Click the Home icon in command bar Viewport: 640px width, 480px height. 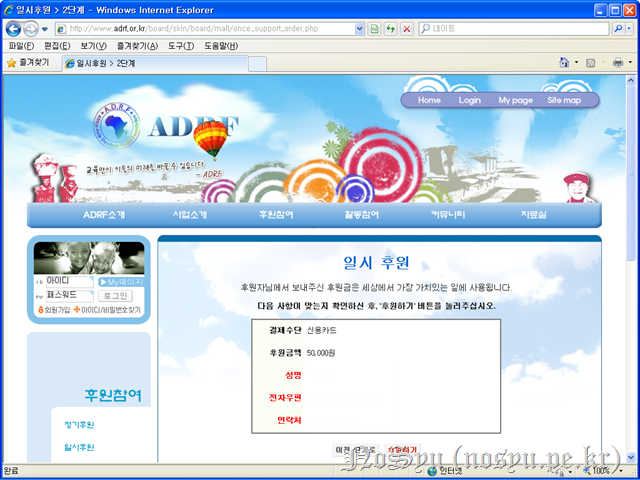pyautogui.click(x=565, y=62)
